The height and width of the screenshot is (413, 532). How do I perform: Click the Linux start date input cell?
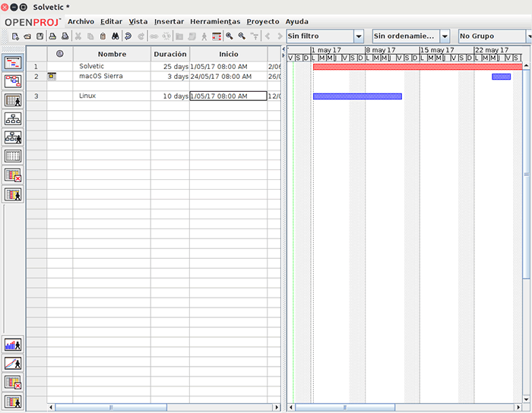point(228,96)
